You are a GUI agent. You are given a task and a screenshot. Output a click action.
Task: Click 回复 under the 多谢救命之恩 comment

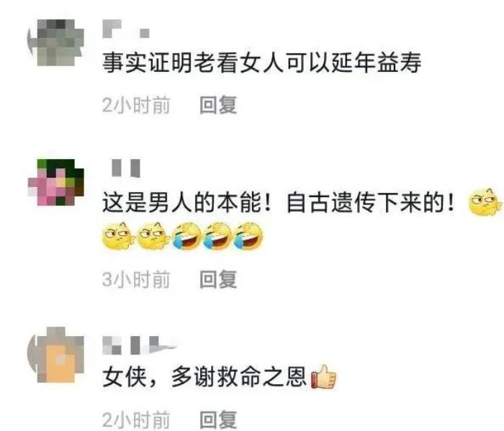click(x=218, y=420)
